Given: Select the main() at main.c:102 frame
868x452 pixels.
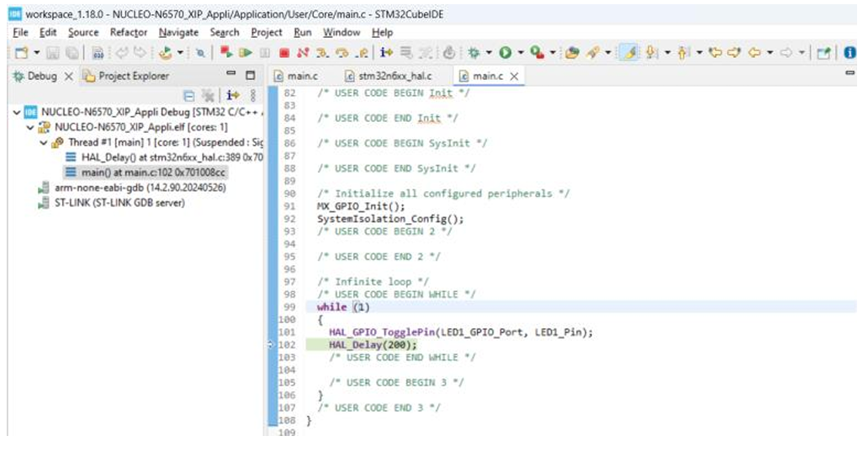Looking at the screenshot, I should point(146,173).
